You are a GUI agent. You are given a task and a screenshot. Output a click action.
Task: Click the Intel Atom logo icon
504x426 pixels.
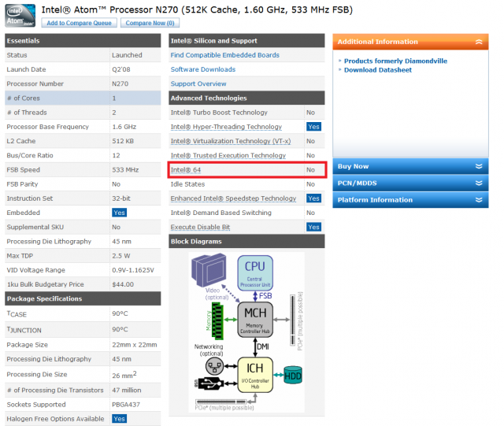(x=20, y=16)
